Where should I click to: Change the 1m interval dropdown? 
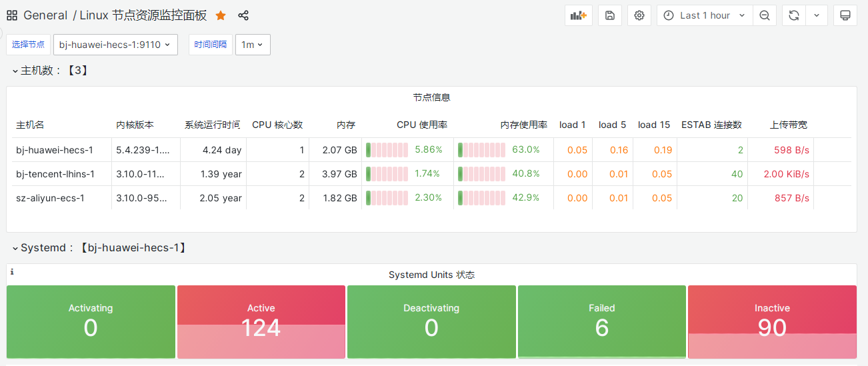click(252, 45)
